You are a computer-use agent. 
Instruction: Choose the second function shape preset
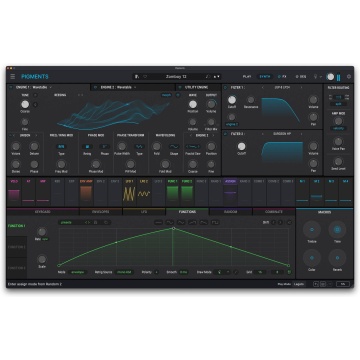[170, 222]
